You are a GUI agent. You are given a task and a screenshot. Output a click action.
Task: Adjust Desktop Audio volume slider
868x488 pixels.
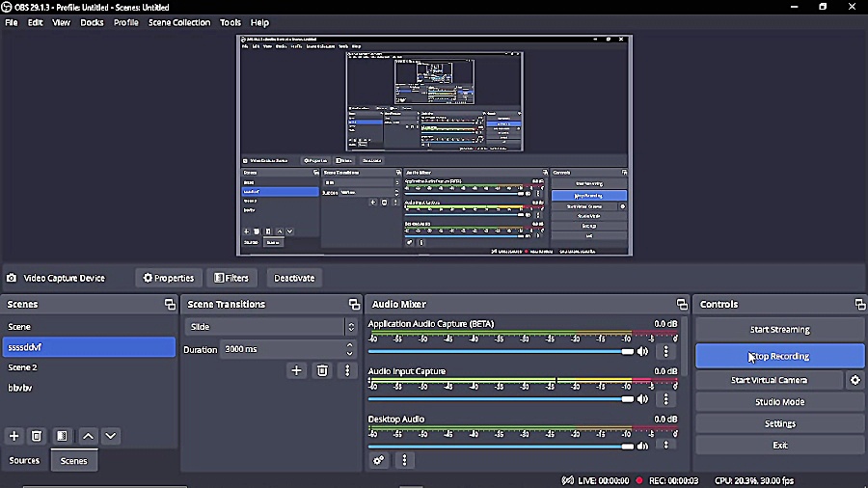tap(501, 446)
